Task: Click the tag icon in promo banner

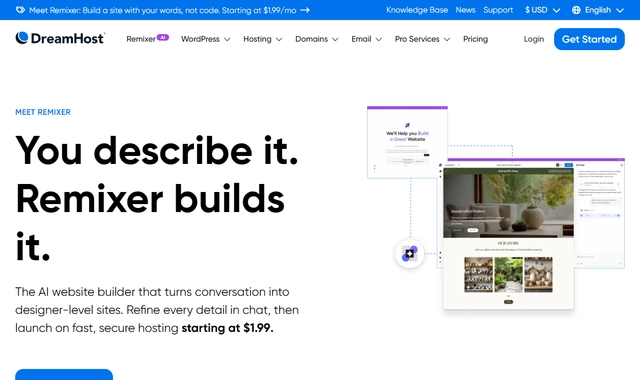Action: [x=20, y=10]
